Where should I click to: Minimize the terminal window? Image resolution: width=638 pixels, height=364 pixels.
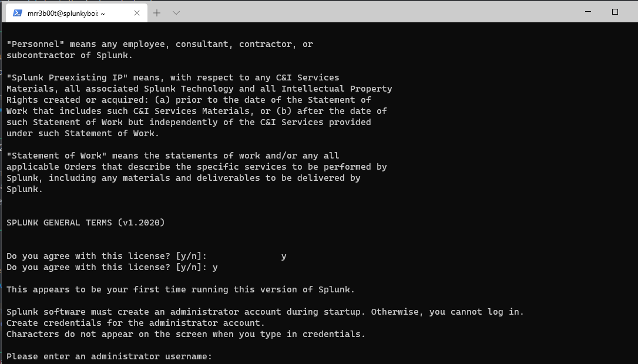(588, 12)
